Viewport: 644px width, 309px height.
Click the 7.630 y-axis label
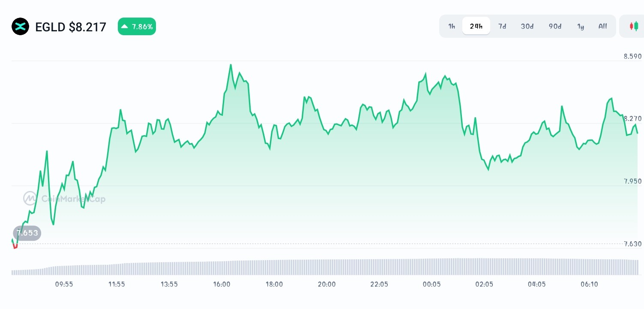click(x=632, y=244)
